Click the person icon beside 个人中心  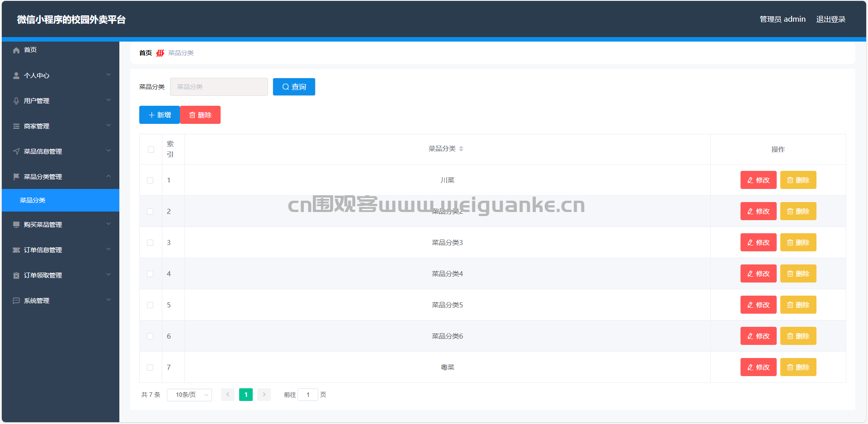coord(16,75)
